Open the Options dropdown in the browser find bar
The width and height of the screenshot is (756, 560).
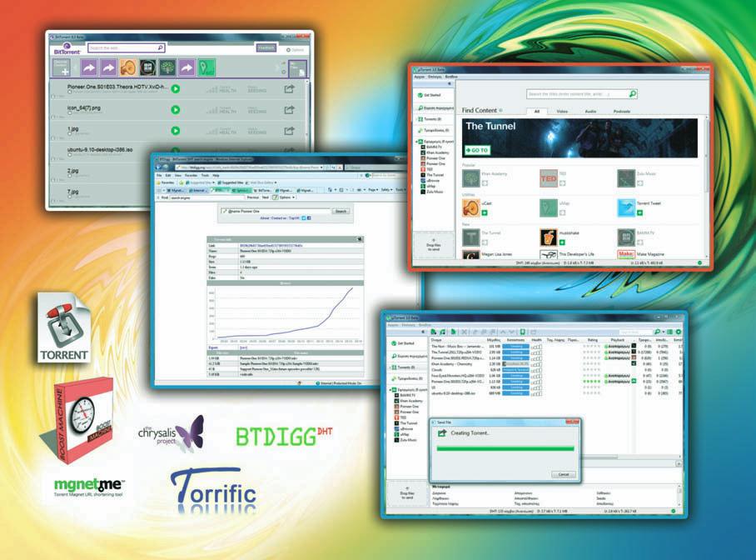(x=285, y=198)
